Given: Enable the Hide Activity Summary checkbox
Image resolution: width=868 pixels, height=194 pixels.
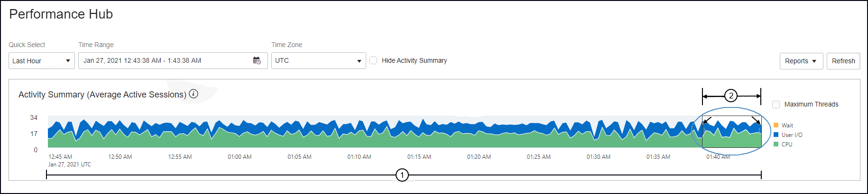Looking at the screenshot, I should coord(373,60).
